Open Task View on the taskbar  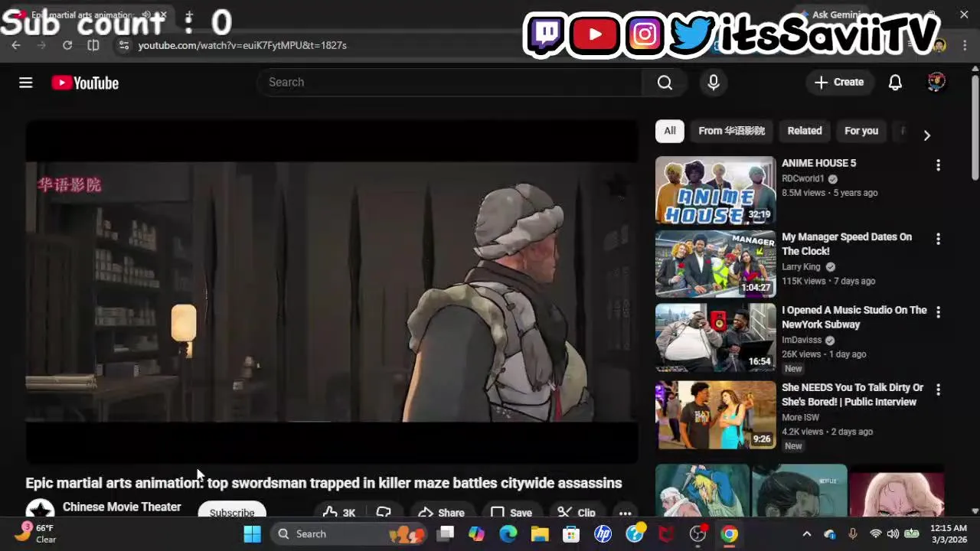point(446,534)
